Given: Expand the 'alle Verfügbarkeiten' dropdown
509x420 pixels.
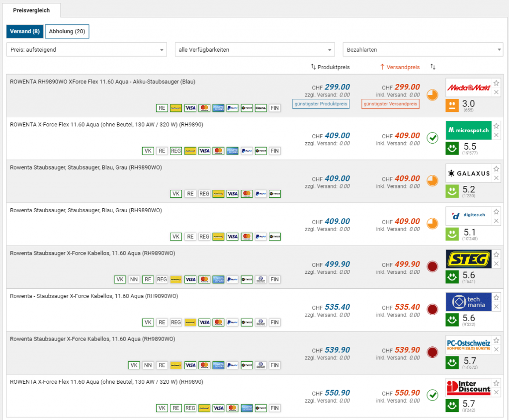Looking at the screenshot, I should click(254, 50).
